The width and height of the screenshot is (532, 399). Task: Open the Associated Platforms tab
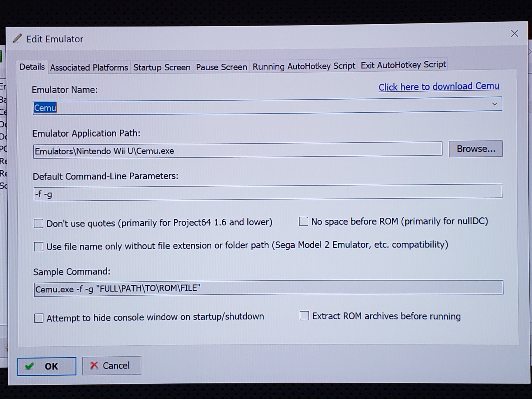[x=89, y=68]
